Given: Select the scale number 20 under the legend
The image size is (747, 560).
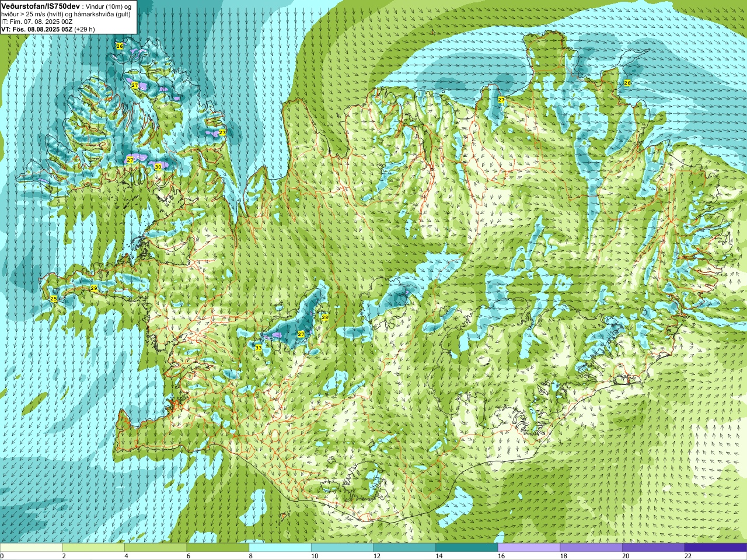Looking at the screenshot, I should 626,556.
